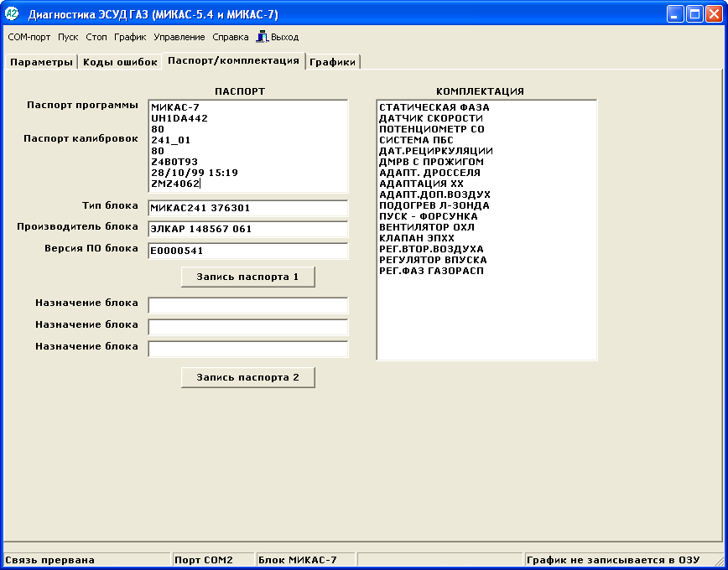Click the second empty Назначение блока field
Image resolution: width=728 pixels, height=570 pixels.
click(x=248, y=327)
